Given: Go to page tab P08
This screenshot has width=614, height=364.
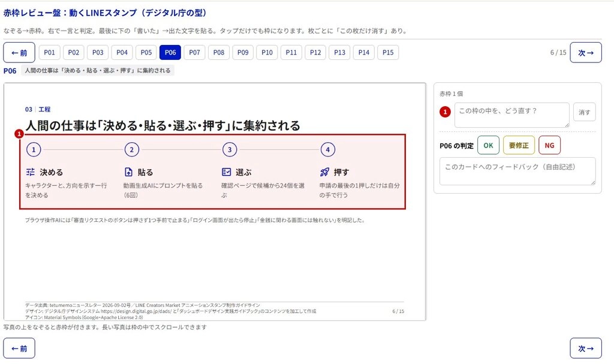Looking at the screenshot, I should pyautogui.click(x=219, y=53).
